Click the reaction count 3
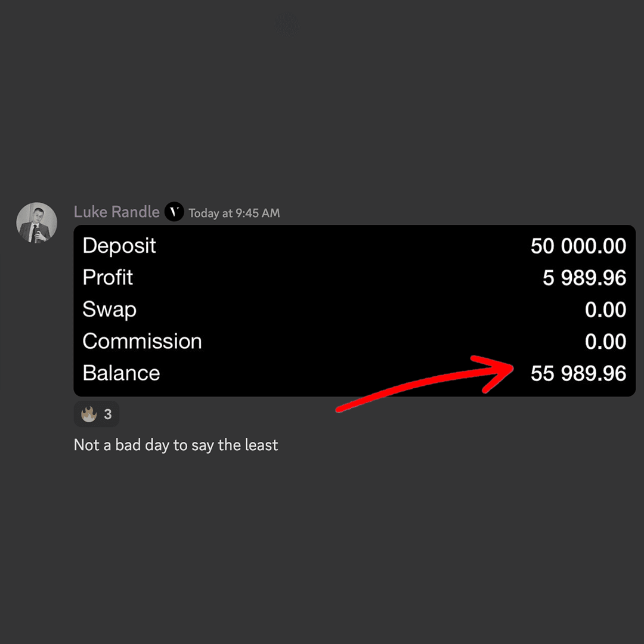Viewport: 644px width, 644px height. [x=108, y=414]
